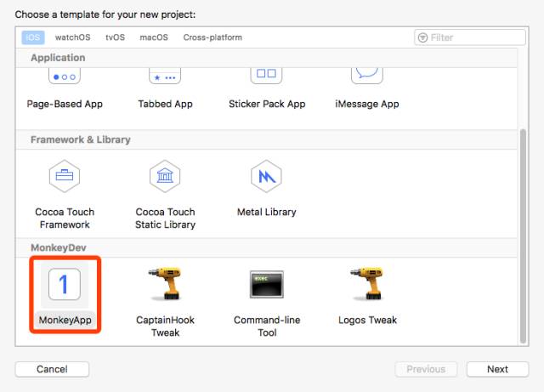
Task: Click the Cocoa Touch Static Library label
Action: pyautogui.click(x=165, y=218)
